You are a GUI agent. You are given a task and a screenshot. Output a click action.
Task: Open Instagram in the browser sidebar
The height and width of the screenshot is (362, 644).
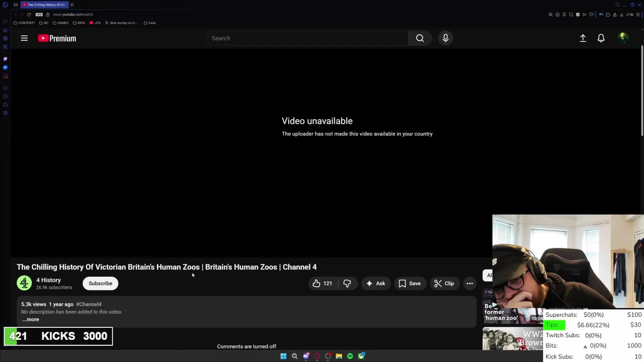click(5, 76)
